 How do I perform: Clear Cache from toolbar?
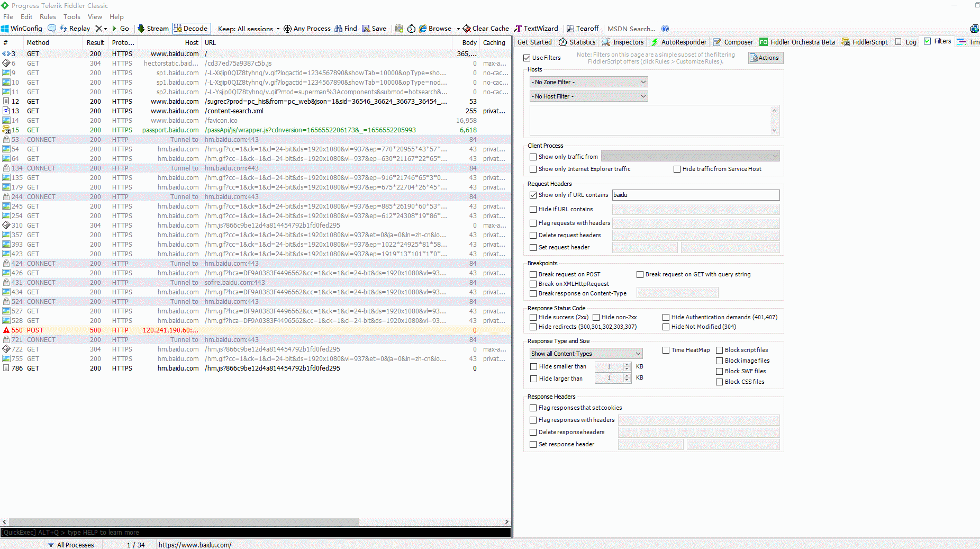486,29
